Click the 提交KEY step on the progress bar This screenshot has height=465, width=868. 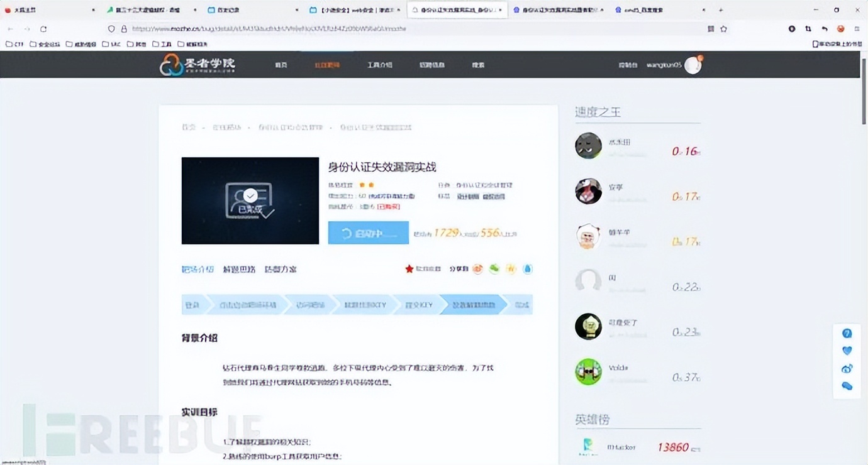[x=418, y=305]
